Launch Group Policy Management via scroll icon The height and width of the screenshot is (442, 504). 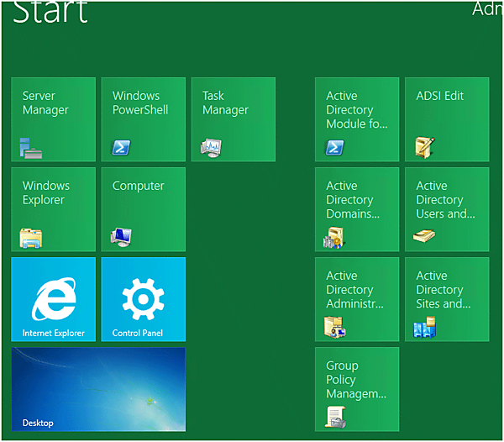[x=335, y=417]
